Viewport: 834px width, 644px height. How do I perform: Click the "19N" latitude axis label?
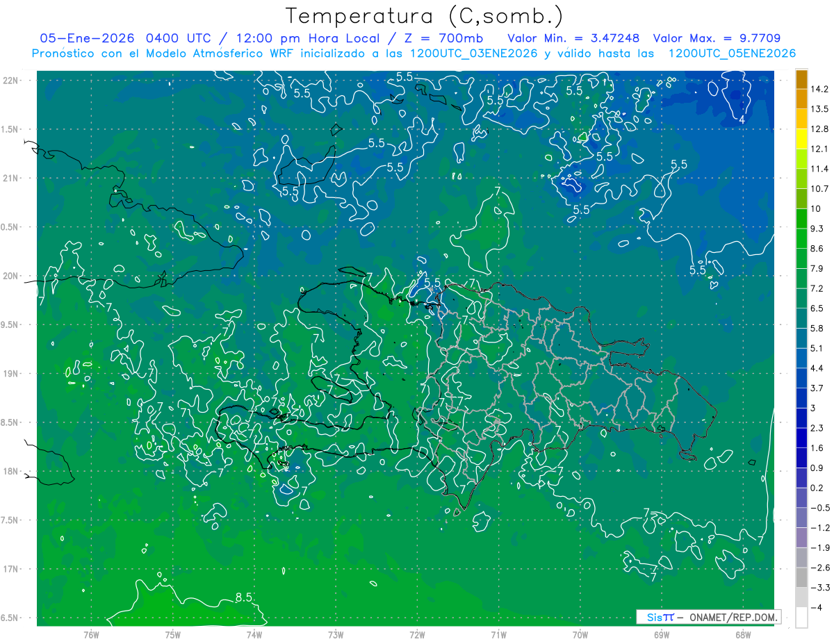click(12, 374)
